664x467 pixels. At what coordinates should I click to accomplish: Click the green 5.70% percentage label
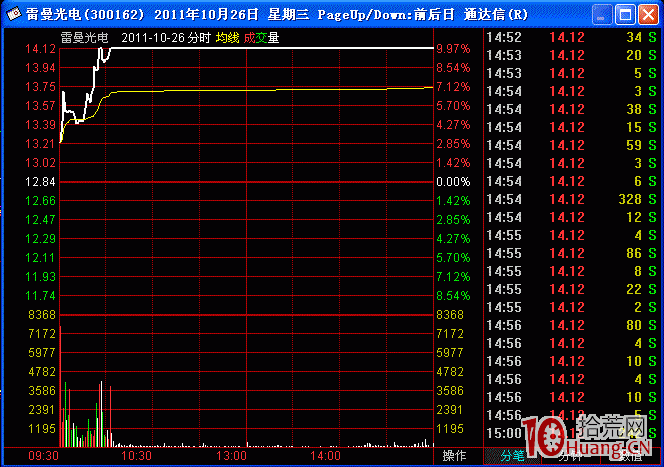pyautogui.click(x=453, y=257)
